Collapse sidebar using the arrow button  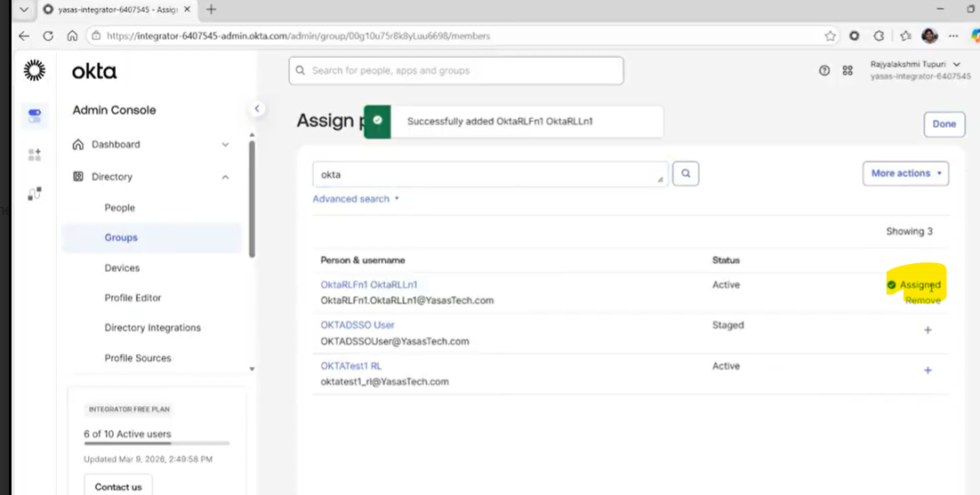pos(257,108)
